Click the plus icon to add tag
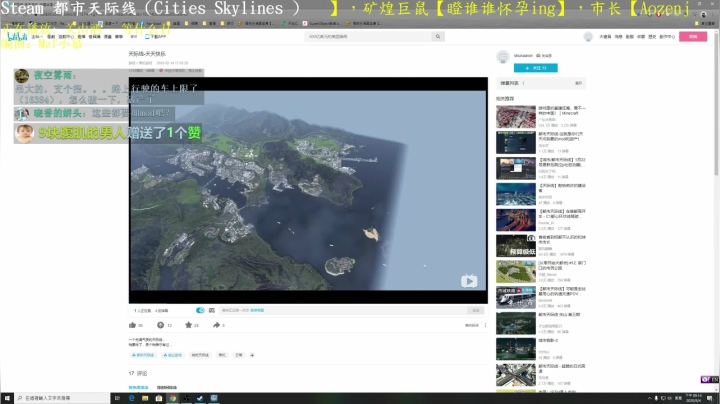Screen dimensions: 720x404 tap(252, 355)
